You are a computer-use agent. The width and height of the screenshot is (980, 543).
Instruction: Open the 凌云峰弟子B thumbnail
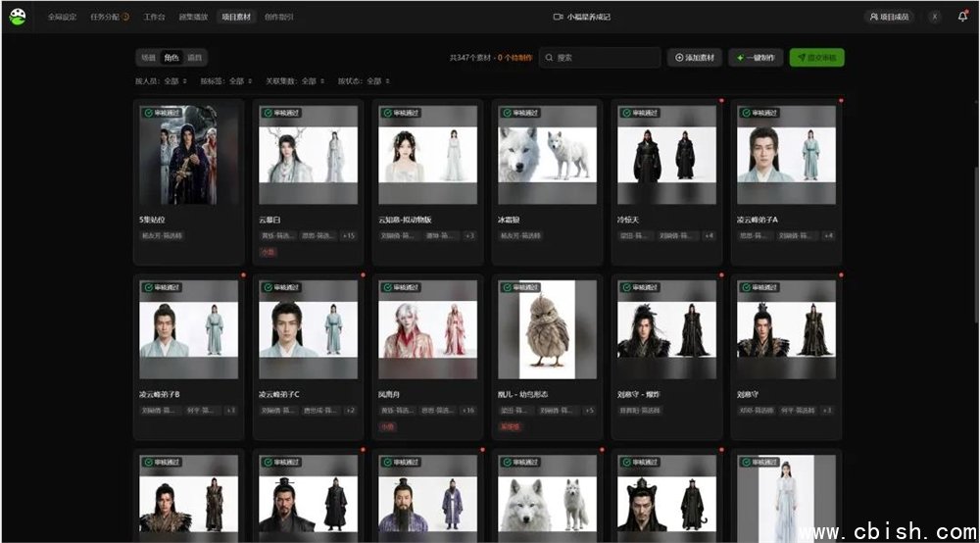(189, 329)
